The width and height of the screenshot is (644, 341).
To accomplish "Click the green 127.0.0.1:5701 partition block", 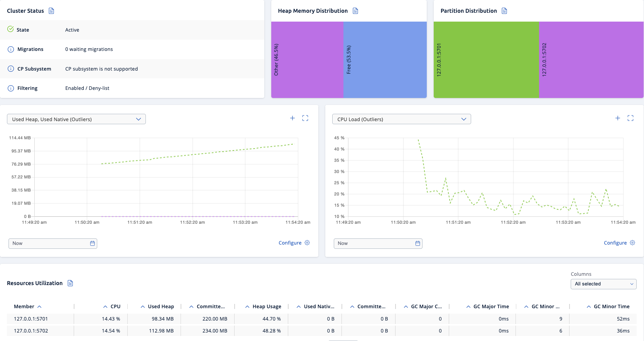I will click(x=486, y=60).
